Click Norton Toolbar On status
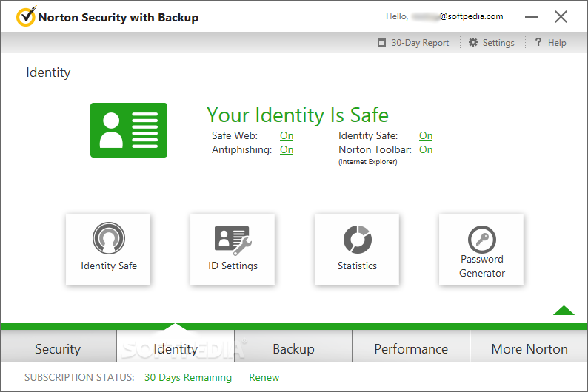This screenshot has height=392, width=588. point(426,149)
